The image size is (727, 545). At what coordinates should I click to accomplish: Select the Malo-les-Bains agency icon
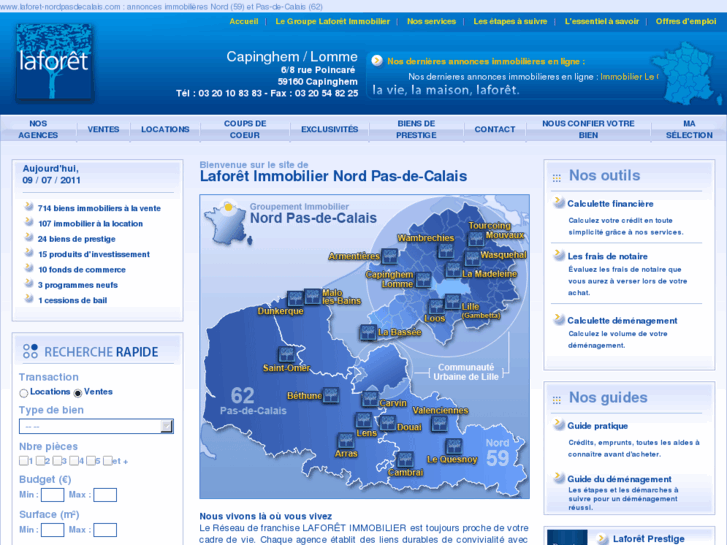pos(312,296)
